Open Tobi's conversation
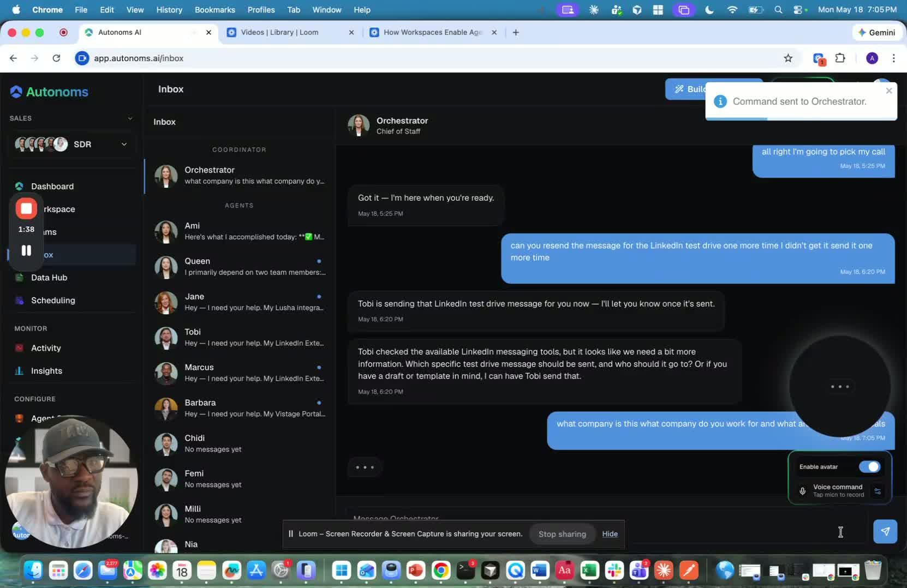Image resolution: width=907 pixels, height=588 pixels. point(239,338)
